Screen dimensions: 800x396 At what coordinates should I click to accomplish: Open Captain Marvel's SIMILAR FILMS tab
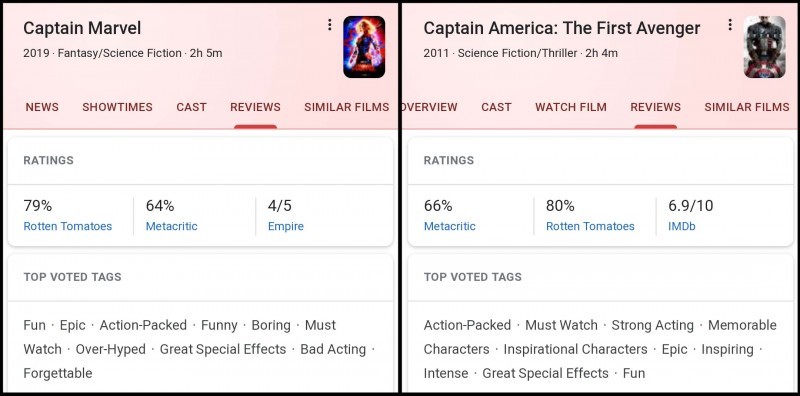point(346,107)
